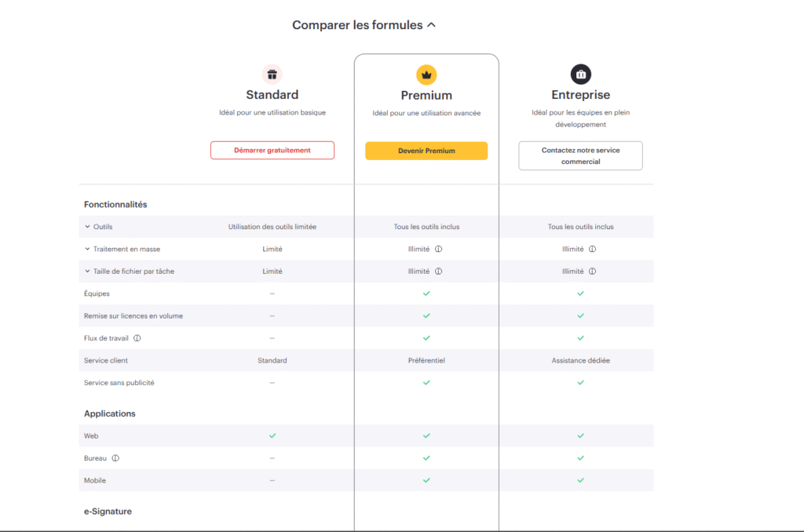Expand the Traitement en masse row
Viewport: 804px width, 532px height.
click(87, 250)
